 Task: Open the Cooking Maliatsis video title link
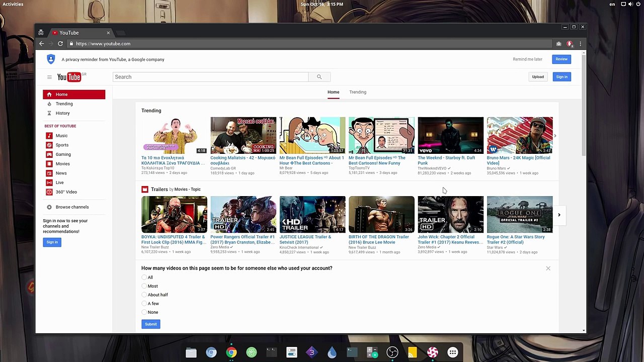(x=243, y=160)
